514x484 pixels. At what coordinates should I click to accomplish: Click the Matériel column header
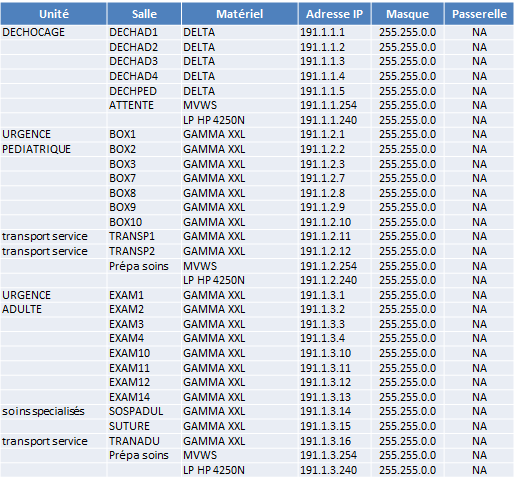point(239,14)
